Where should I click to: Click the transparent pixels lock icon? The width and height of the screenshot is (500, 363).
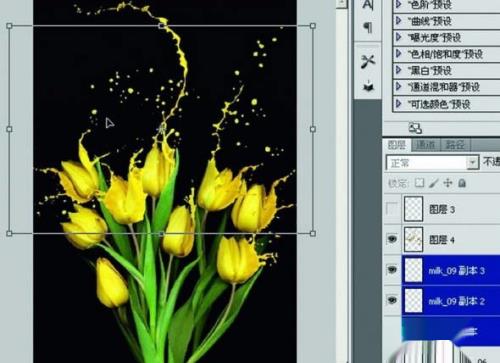tap(419, 183)
